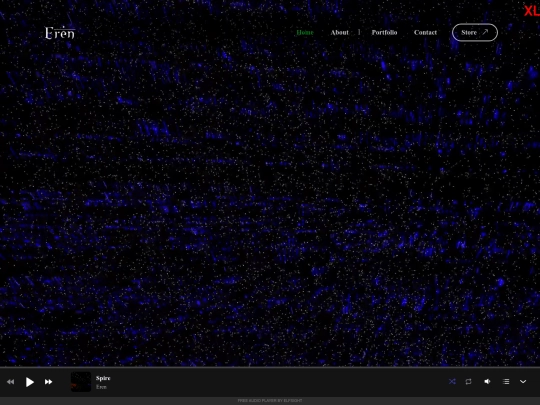The height and width of the screenshot is (405, 540).
Task: Click the Free Audio Player by Elfsight link
Action: pyautogui.click(x=270, y=401)
